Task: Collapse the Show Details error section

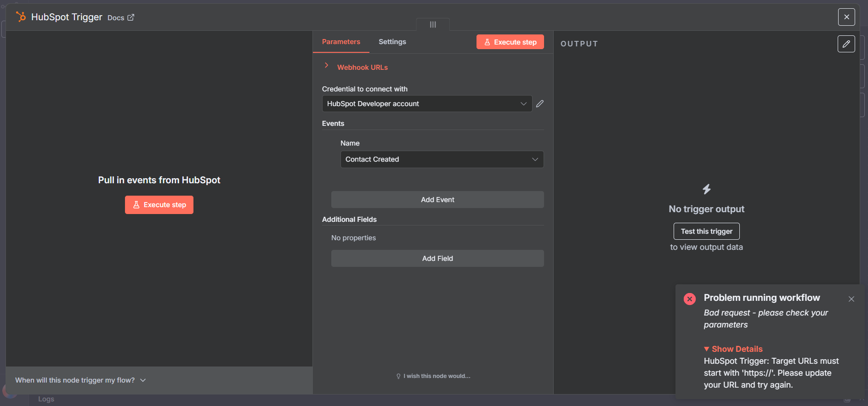Action: 733,349
